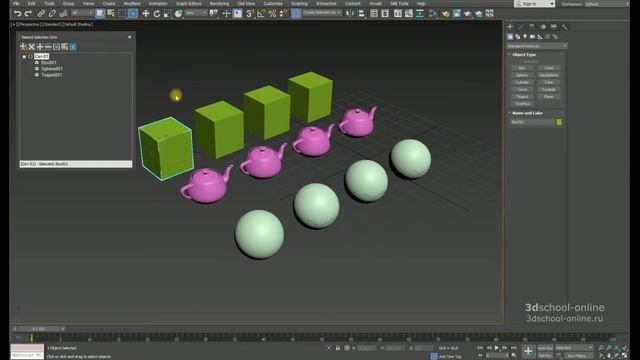Image resolution: width=640 pixels, height=360 pixels.
Task: Click the Teapot primitive button
Action: click(522, 97)
